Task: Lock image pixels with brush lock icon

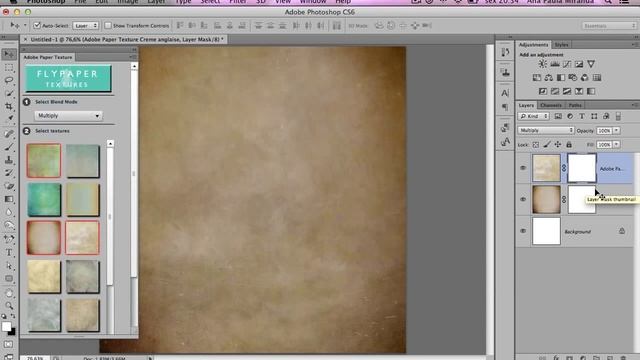Action: (547, 144)
